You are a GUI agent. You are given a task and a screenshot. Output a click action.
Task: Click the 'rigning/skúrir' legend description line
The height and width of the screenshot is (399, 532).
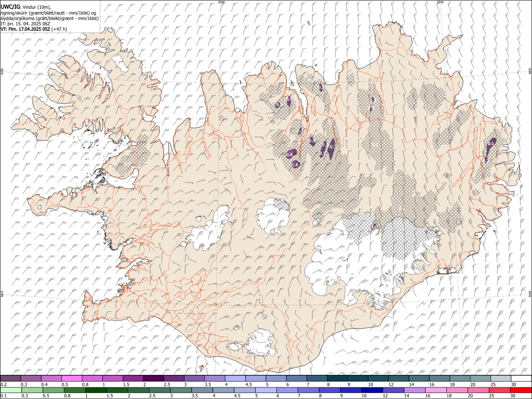click(48, 13)
